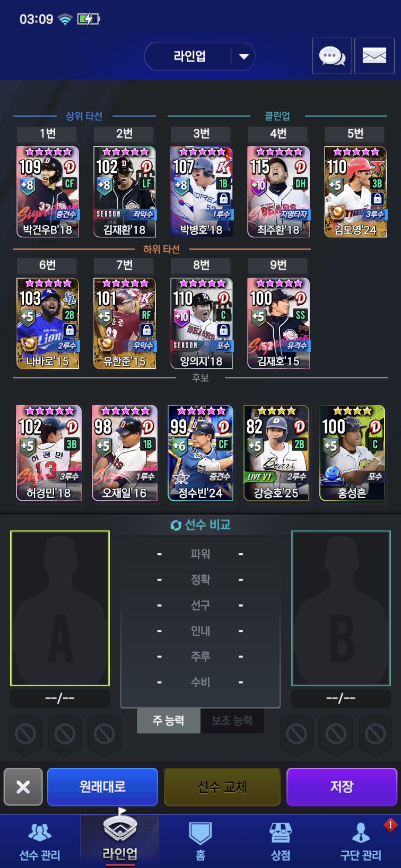Go to 선수 관리 in bottom navigation
This screenshot has width=401, height=868.
point(40,841)
